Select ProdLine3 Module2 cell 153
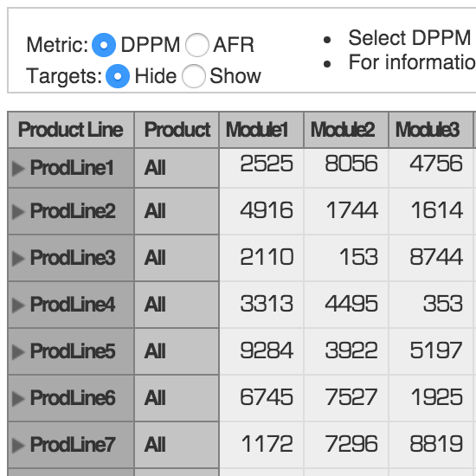476x476 pixels. 346,258
